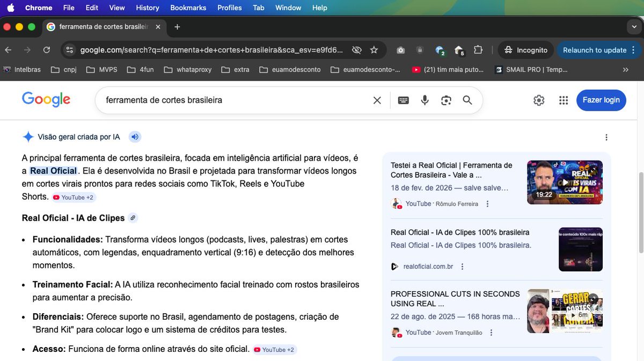Open 'Testei a Real Oficial' video result
Screen dimensions: 644x361
(451, 170)
